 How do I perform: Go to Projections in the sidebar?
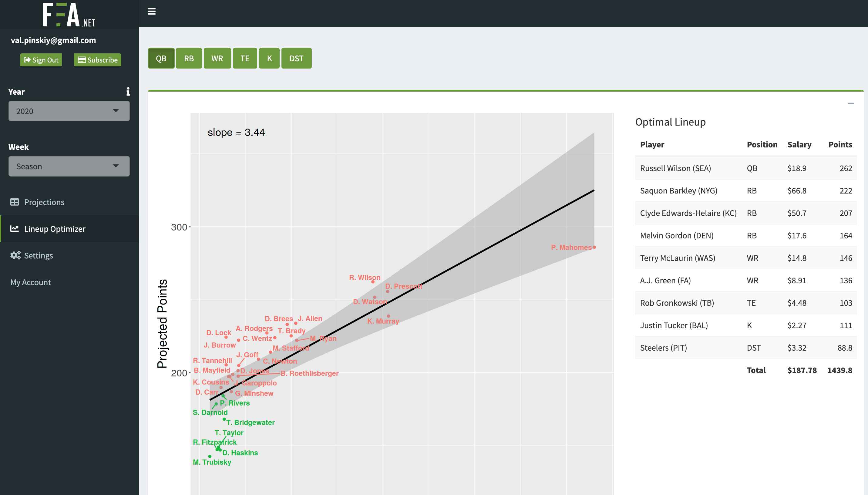click(44, 202)
